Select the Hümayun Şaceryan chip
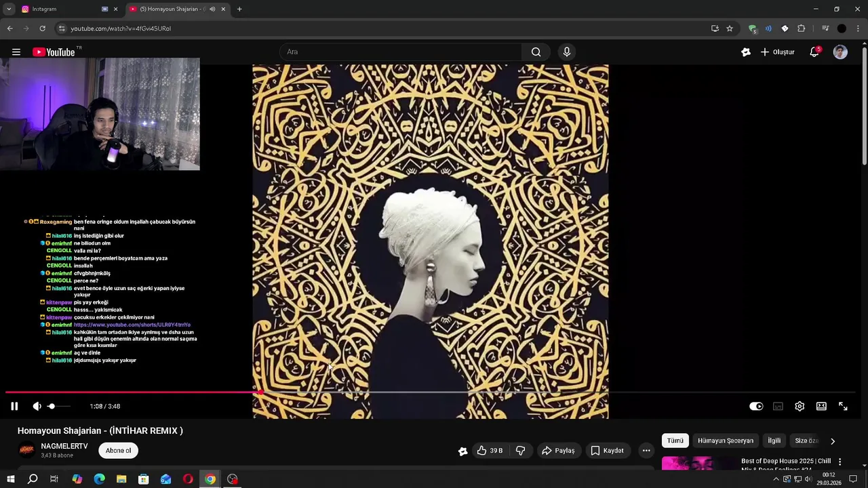868x488 pixels. (726, 441)
